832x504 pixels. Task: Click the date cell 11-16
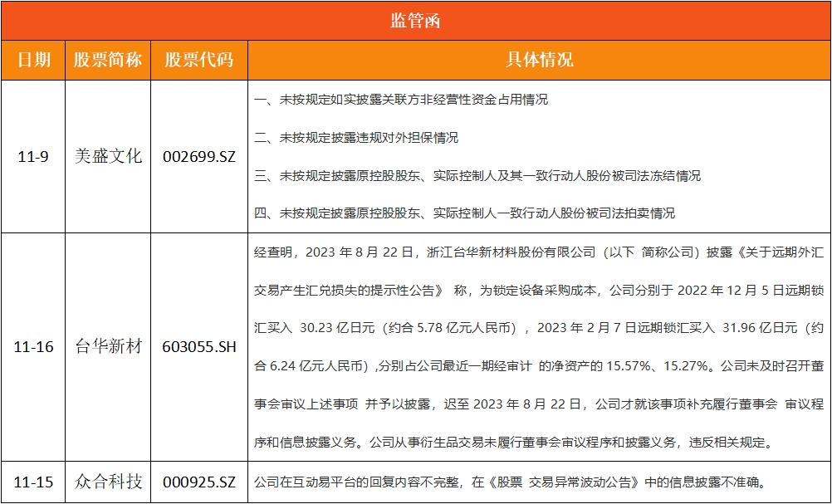33,347
